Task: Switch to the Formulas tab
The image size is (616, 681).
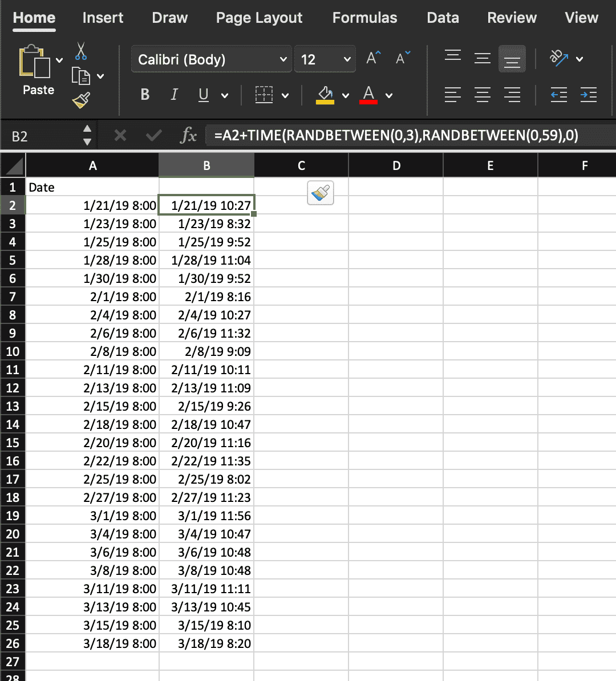Action: tap(364, 18)
